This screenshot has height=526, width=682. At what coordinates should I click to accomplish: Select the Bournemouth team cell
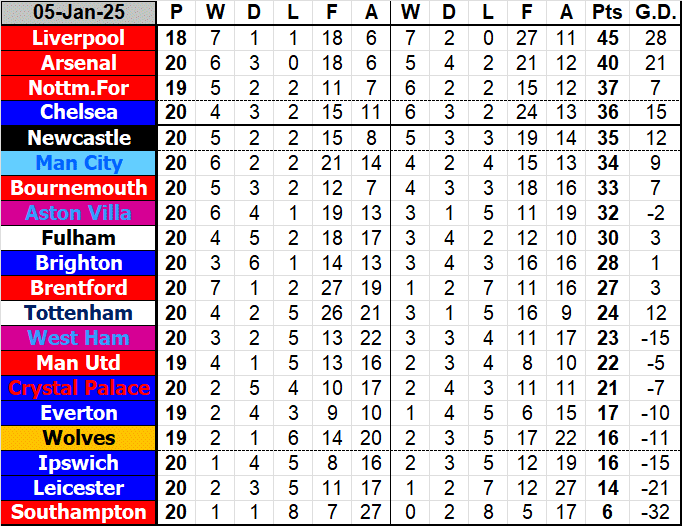click(79, 188)
